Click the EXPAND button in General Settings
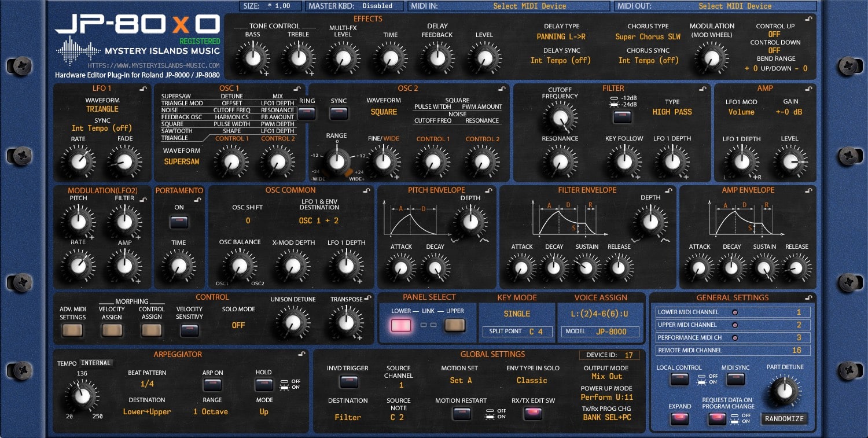Viewport: 868px width, 438px height. pyautogui.click(x=679, y=419)
